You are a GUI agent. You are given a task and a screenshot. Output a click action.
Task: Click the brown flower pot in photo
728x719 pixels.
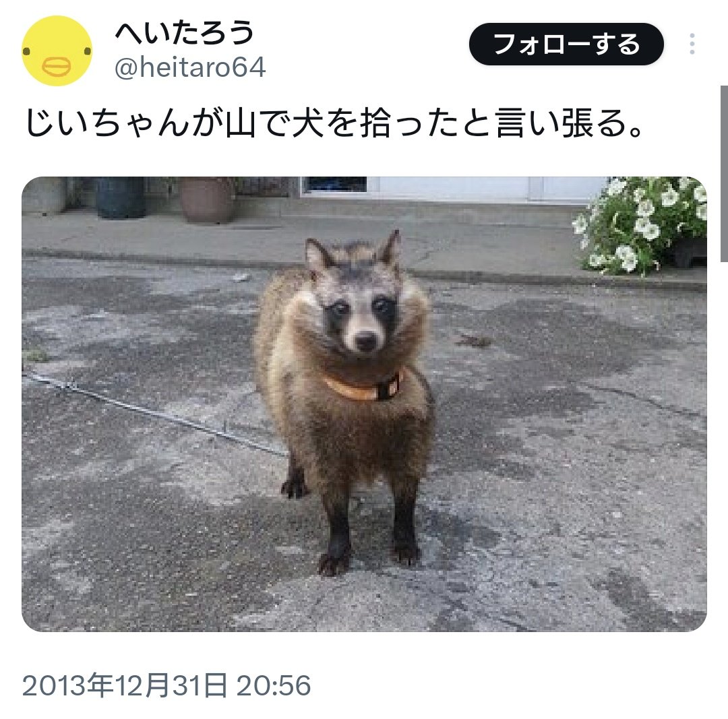tap(207, 199)
